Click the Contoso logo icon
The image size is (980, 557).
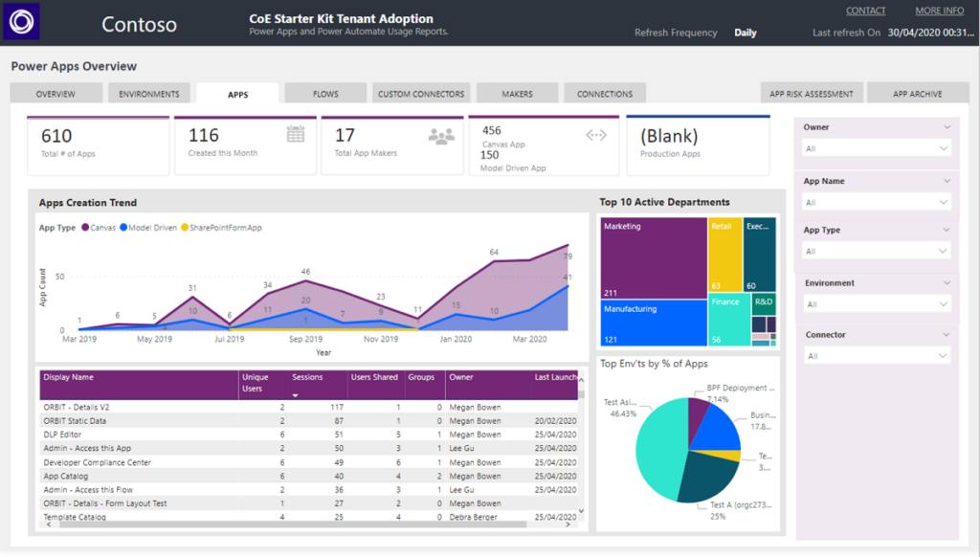pos(21,21)
